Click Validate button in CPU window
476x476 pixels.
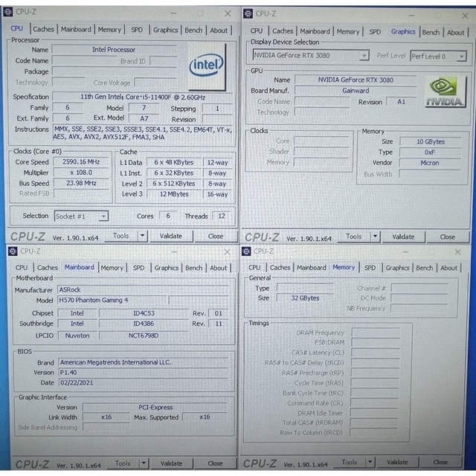[x=171, y=237]
